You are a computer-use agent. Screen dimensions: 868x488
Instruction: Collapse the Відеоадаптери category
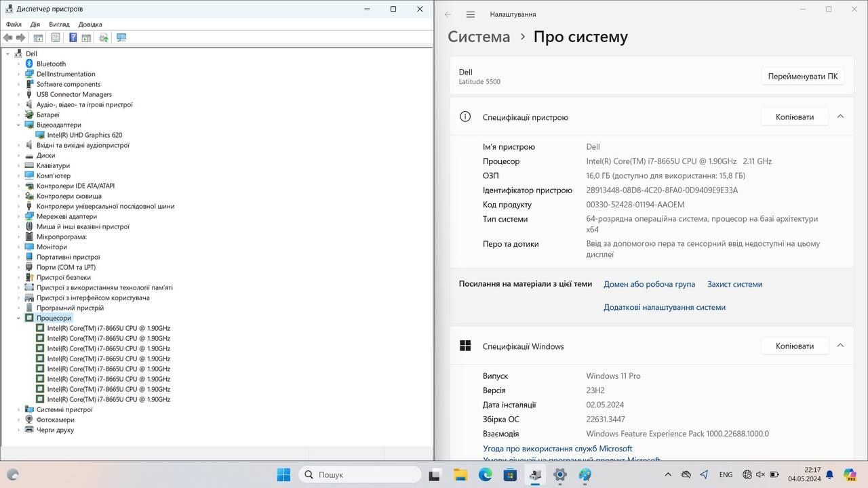(19, 125)
